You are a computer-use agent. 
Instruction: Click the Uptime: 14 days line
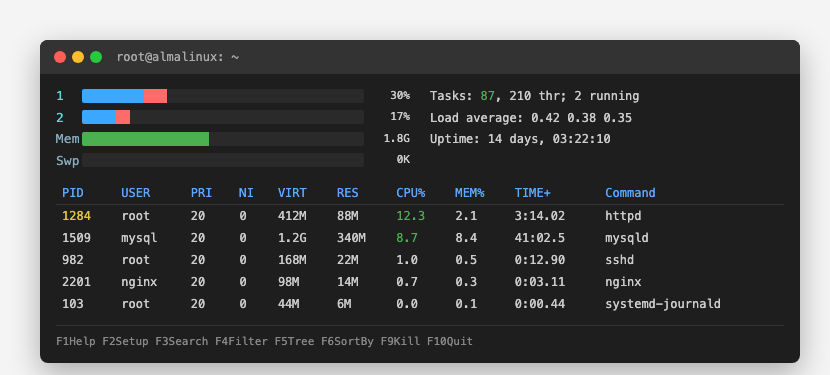(x=520, y=139)
